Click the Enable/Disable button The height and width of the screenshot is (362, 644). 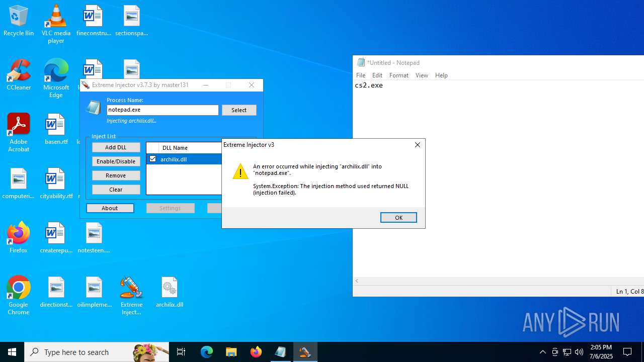[x=116, y=161]
